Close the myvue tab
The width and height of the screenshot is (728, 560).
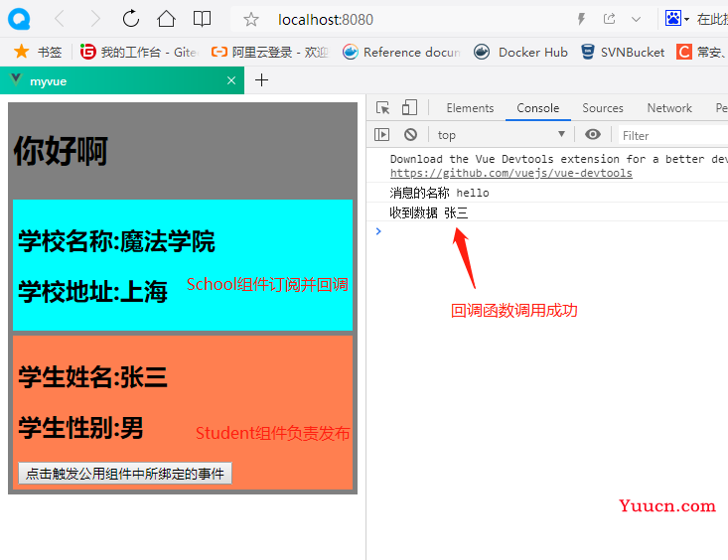point(231,80)
